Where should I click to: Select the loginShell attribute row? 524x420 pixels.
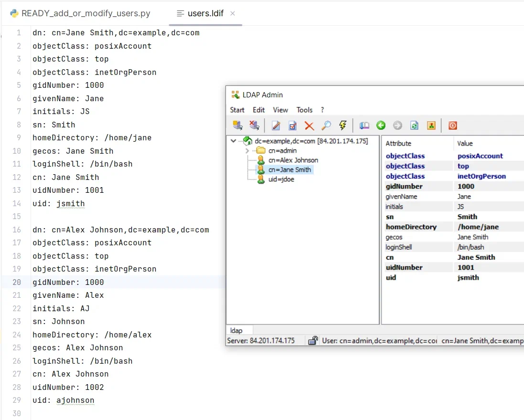(454, 247)
